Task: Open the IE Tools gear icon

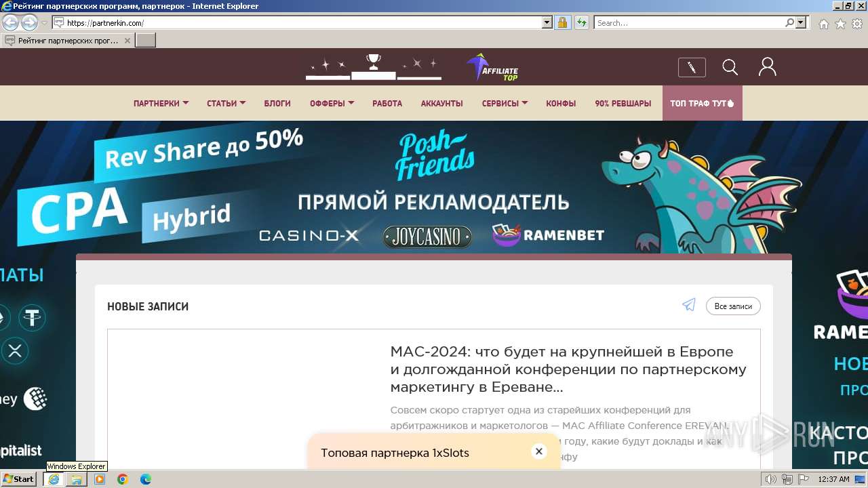Action: (x=857, y=24)
